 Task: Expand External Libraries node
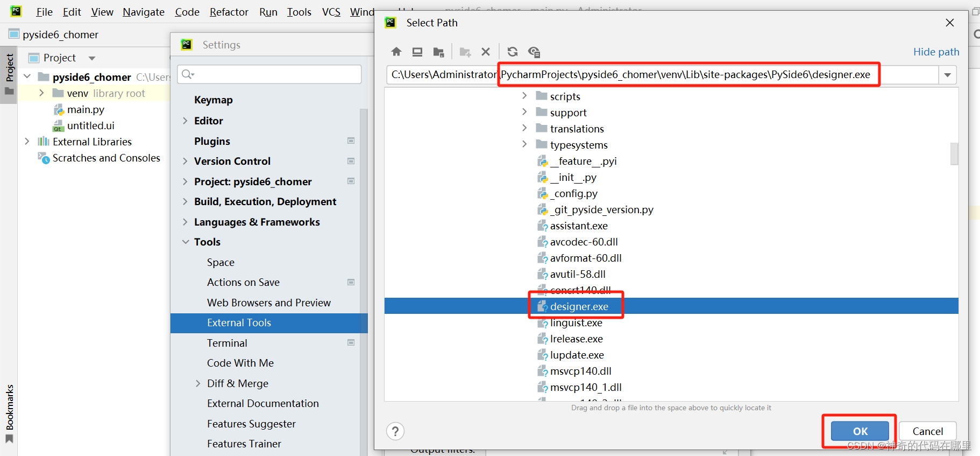[x=27, y=142]
